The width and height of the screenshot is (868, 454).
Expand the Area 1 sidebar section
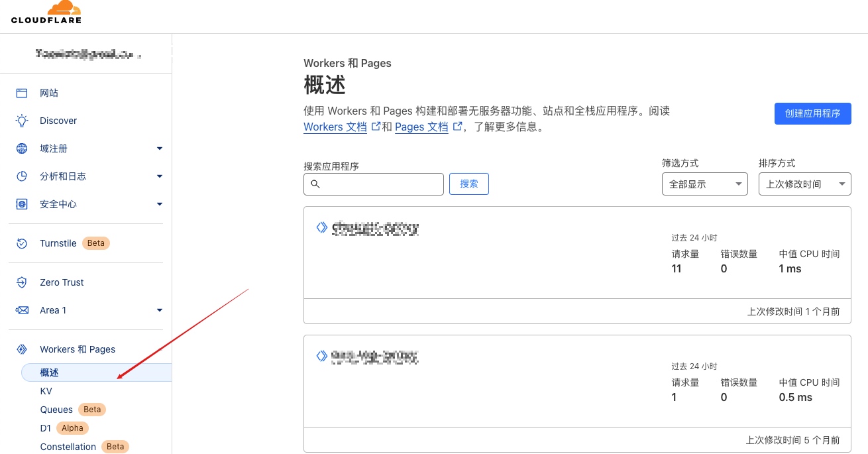(160, 310)
